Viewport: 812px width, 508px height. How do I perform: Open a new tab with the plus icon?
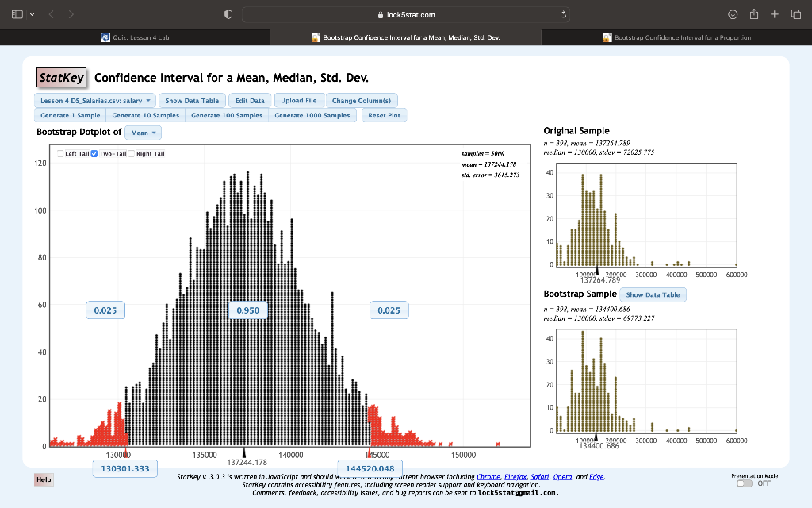click(775, 13)
